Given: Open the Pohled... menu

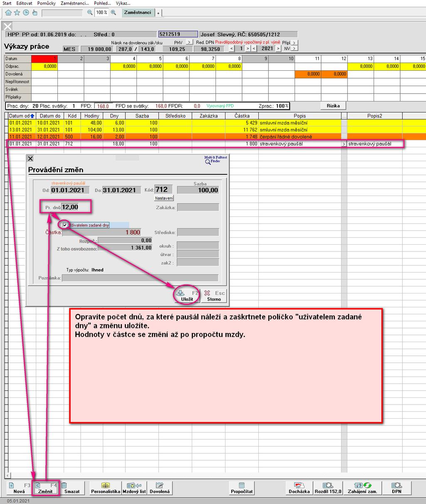Looking at the screenshot, I should (x=102, y=3).
